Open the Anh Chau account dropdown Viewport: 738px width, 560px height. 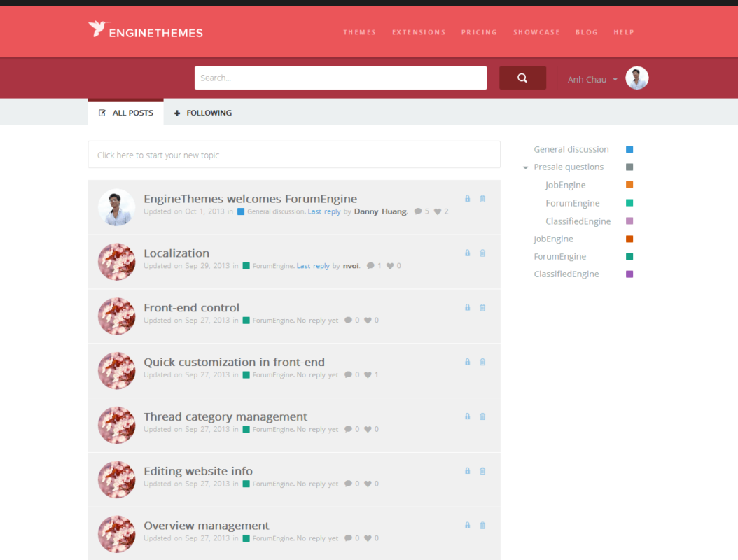(x=590, y=78)
